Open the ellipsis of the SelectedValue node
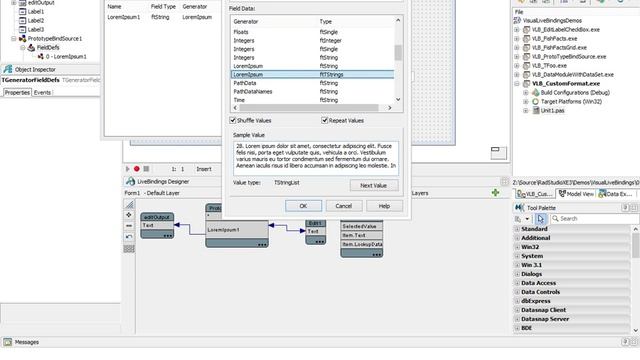Image resolution: width=640 pixels, height=360 pixels. click(376, 254)
